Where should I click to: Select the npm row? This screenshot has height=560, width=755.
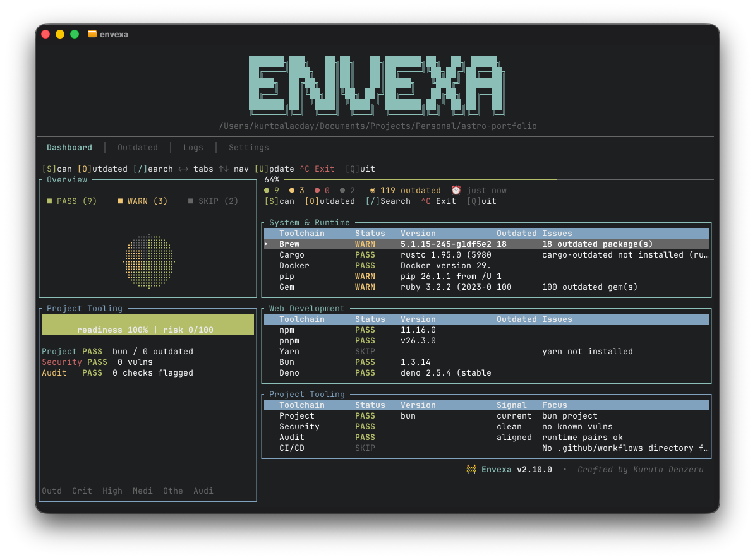(x=486, y=330)
